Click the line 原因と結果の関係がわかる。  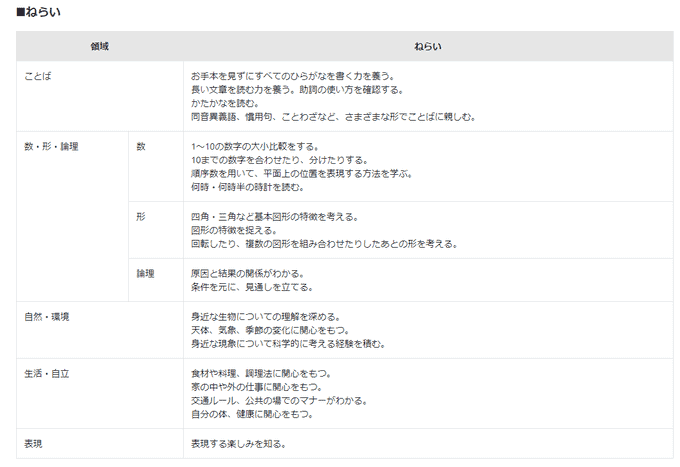click(247, 273)
